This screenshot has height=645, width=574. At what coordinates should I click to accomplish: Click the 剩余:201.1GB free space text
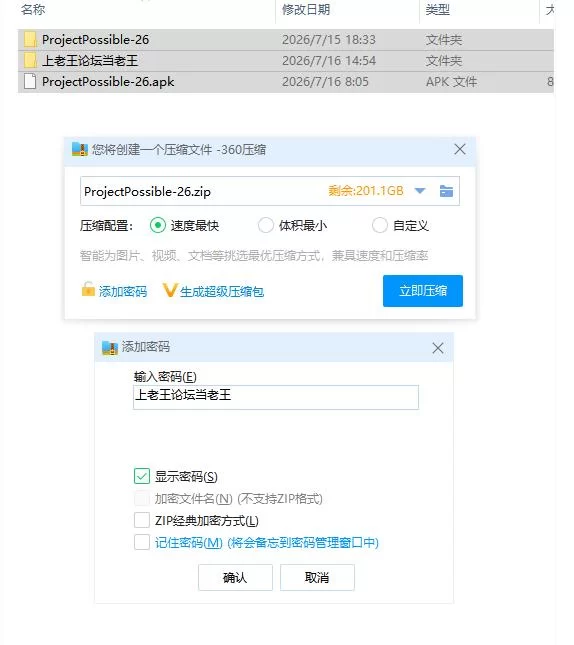(x=366, y=191)
